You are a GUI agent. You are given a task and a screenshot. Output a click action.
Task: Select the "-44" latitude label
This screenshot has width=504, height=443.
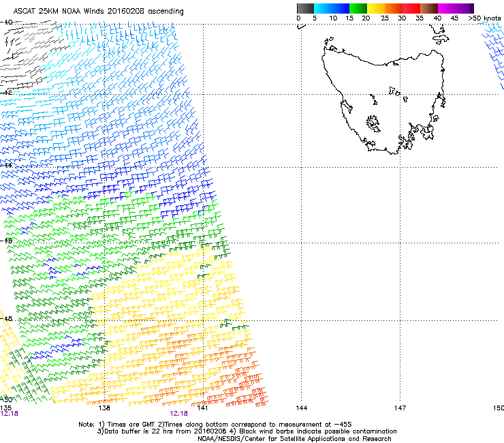pyautogui.click(x=6, y=166)
